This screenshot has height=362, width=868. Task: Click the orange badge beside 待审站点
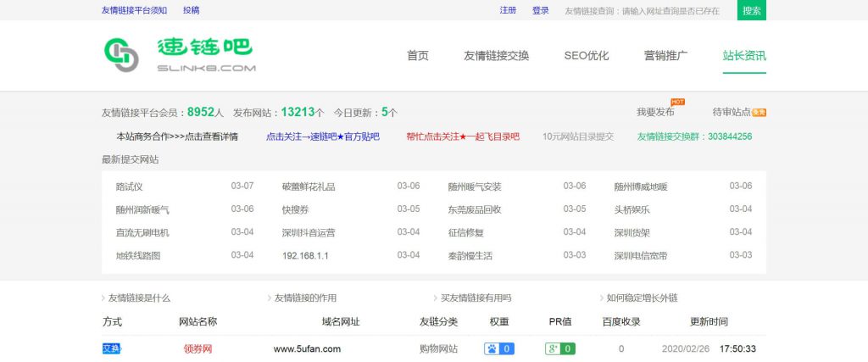[x=759, y=112]
